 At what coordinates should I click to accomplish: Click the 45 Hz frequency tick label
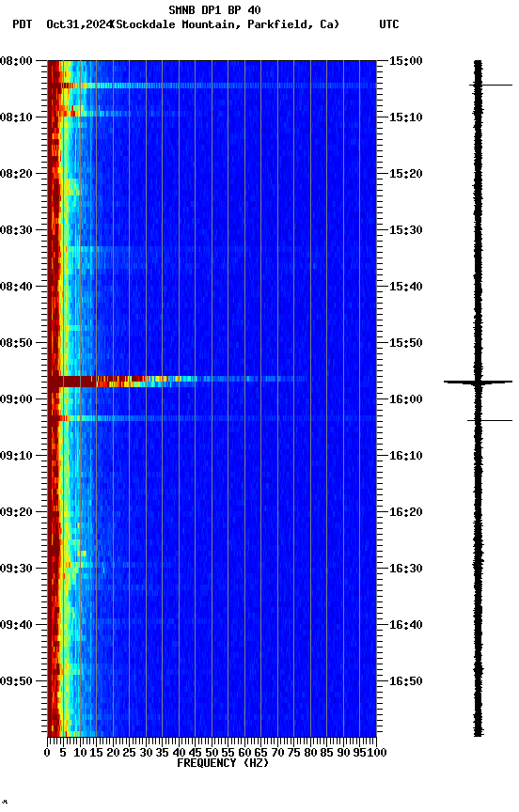point(196,754)
